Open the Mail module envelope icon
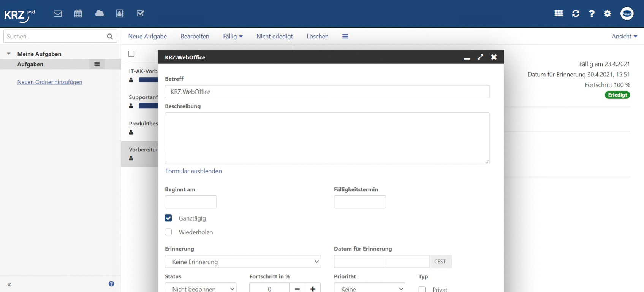The height and width of the screenshot is (292, 644). [x=58, y=14]
